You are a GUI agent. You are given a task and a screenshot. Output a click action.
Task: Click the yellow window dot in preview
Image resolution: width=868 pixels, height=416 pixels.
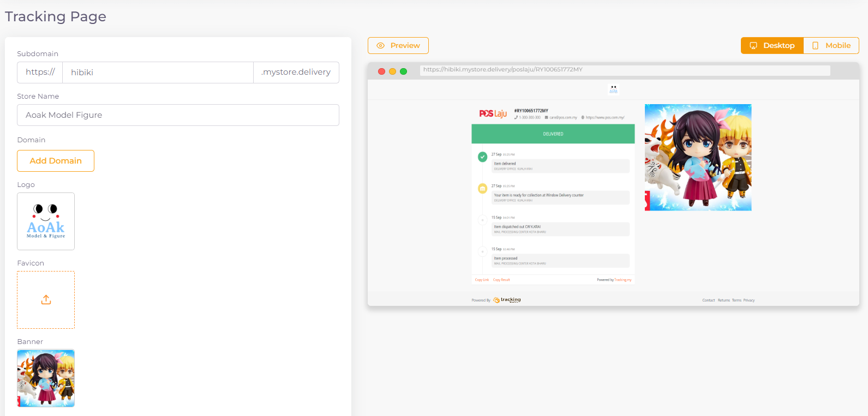point(392,71)
